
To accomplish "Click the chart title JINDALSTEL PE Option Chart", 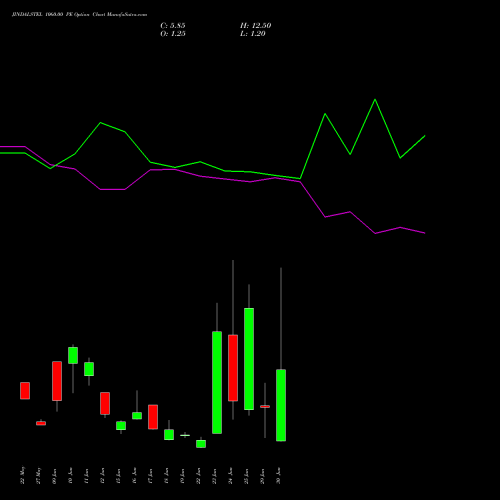I will click(x=79, y=15).
